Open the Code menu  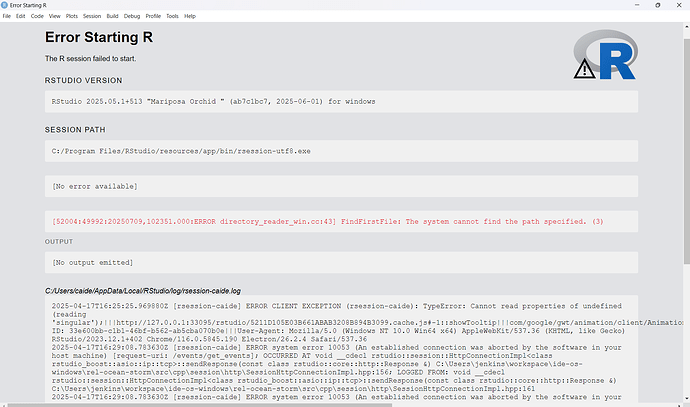pos(37,16)
